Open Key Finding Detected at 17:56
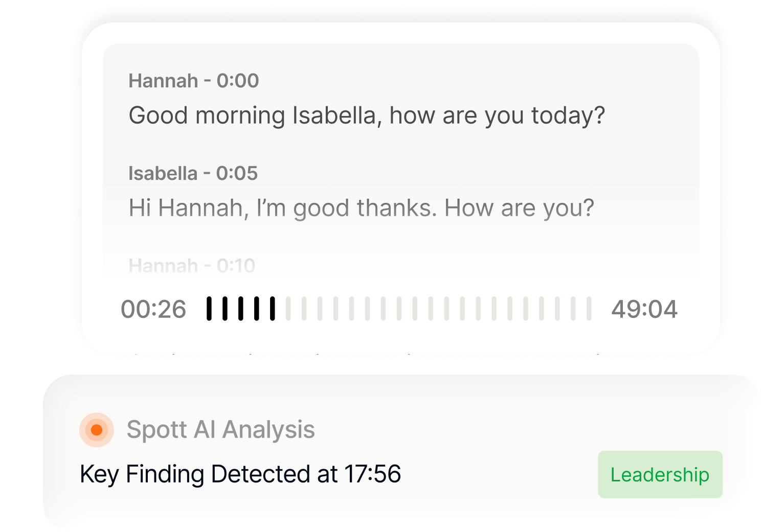Screen dimensions: 763x532 [x=240, y=474]
